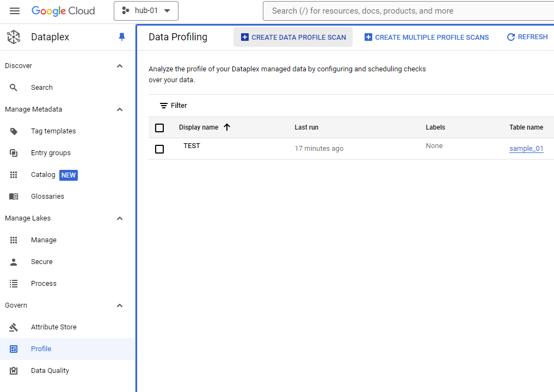Collapse the Govern section
This screenshot has height=392, width=554.
pyautogui.click(x=120, y=306)
